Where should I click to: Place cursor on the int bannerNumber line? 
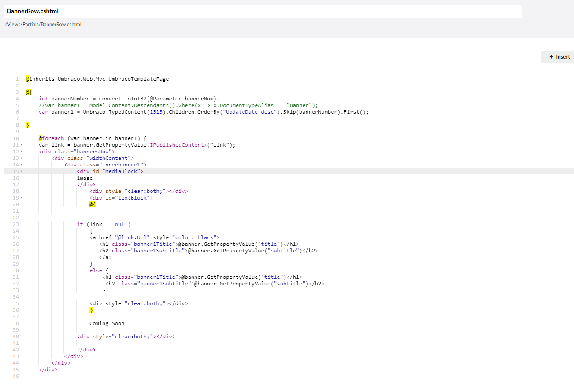click(x=129, y=99)
